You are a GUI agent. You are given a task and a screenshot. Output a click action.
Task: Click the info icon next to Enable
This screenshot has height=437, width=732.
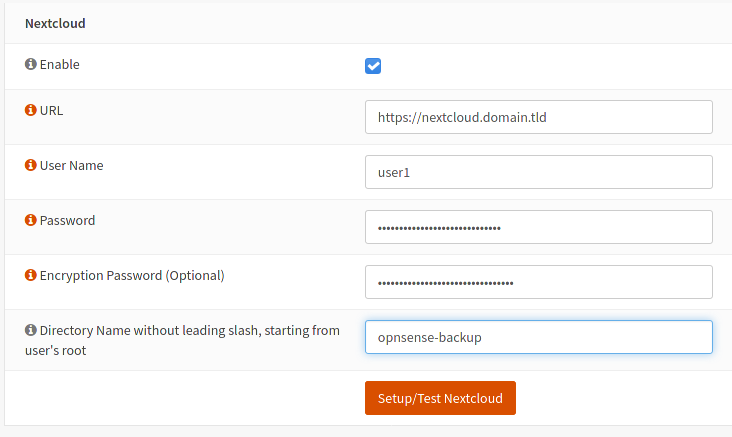point(31,64)
